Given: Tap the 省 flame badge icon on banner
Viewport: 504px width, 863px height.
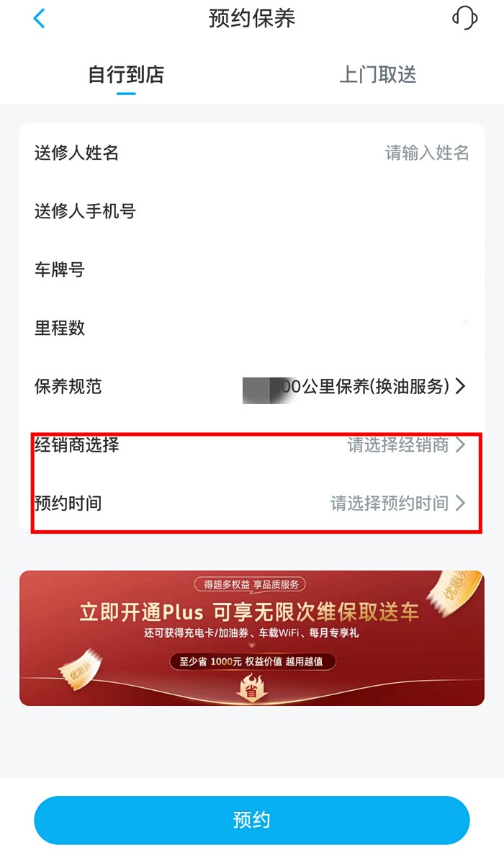Looking at the screenshot, I should pyautogui.click(x=251, y=688).
